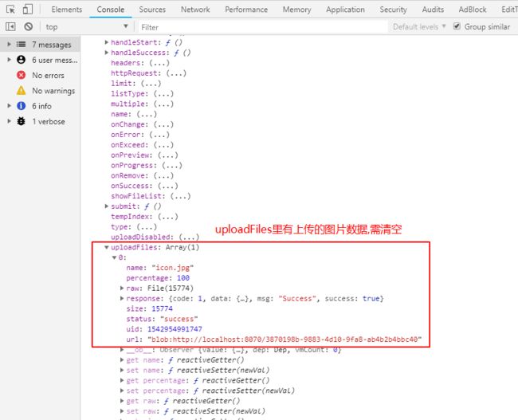Screen dimensions: 518x420
Task: Focus the console Filter field
Action: tap(263, 27)
